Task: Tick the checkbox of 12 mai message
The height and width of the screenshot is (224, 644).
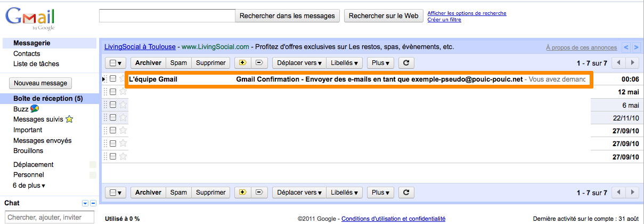Action: tap(113, 92)
